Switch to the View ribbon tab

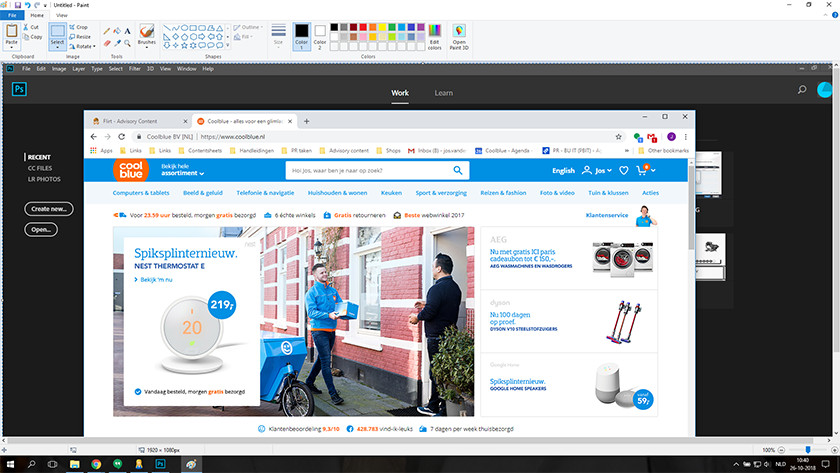62,16
